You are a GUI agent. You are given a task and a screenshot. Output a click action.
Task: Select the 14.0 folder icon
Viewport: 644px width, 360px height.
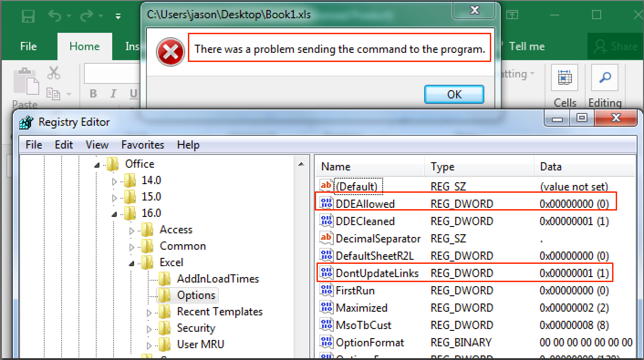tap(130, 180)
